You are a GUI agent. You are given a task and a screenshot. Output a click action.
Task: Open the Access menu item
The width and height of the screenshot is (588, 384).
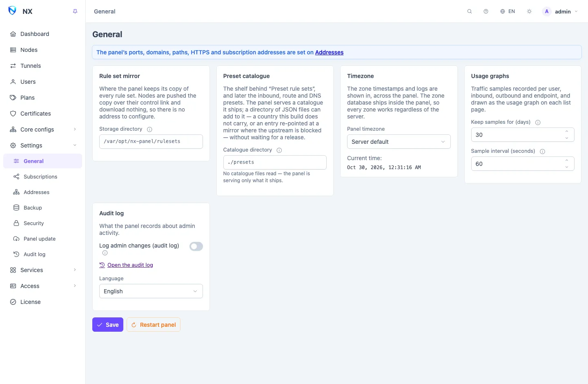(42, 286)
